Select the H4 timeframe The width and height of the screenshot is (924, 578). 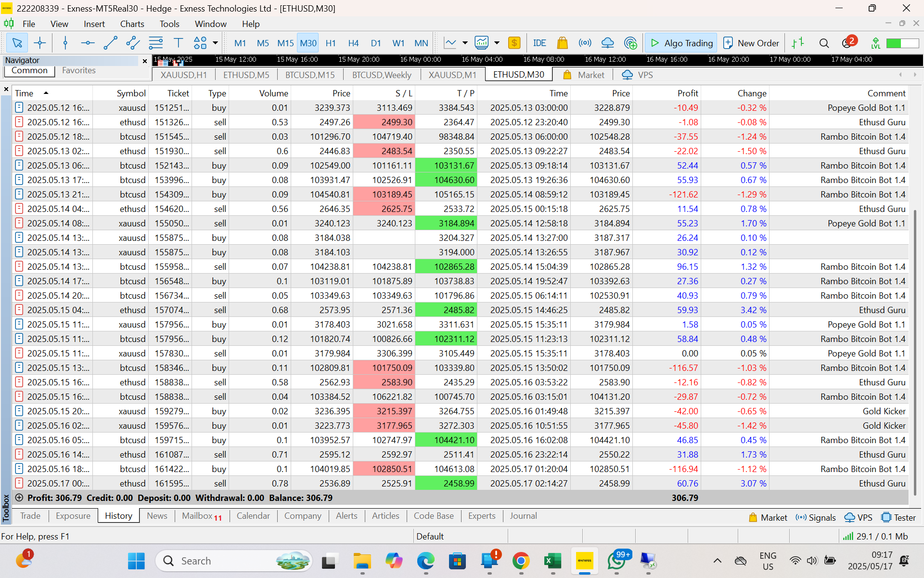click(353, 43)
